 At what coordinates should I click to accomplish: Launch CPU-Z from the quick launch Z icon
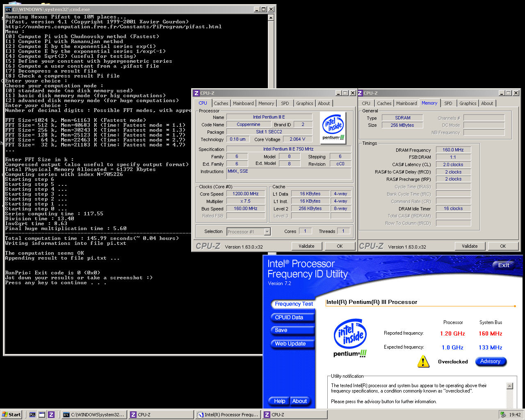tap(51, 415)
